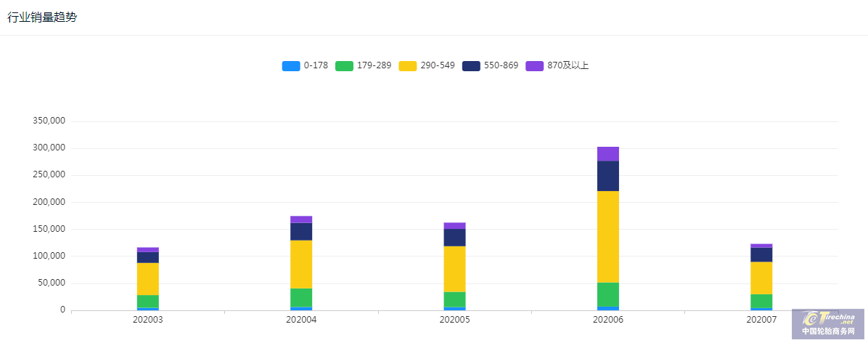868x343 pixels.
Task: Click the 100,000 y-axis value
Action: [50, 256]
